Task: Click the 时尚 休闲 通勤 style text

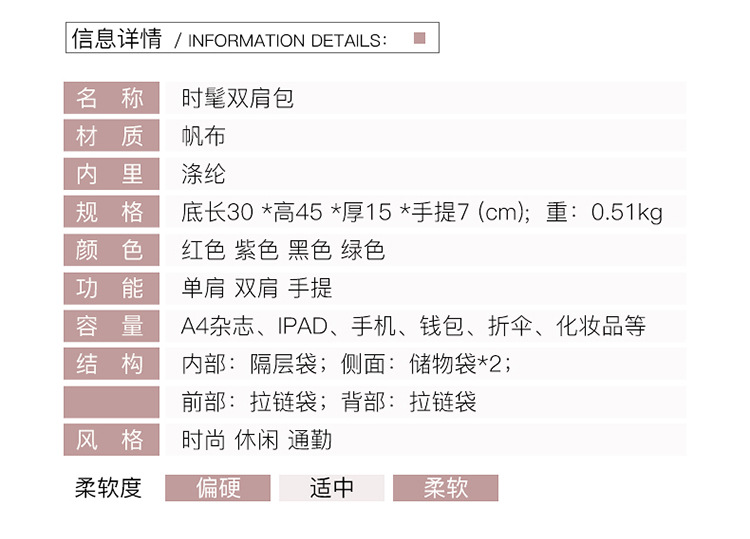Action: (x=256, y=440)
